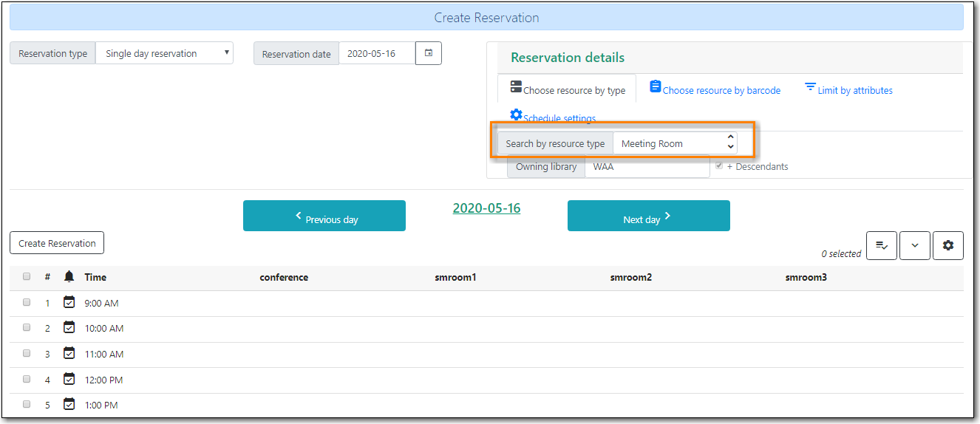This screenshot has height=424, width=980.
Task: Click the conference column header
Action: click(284, 277)
